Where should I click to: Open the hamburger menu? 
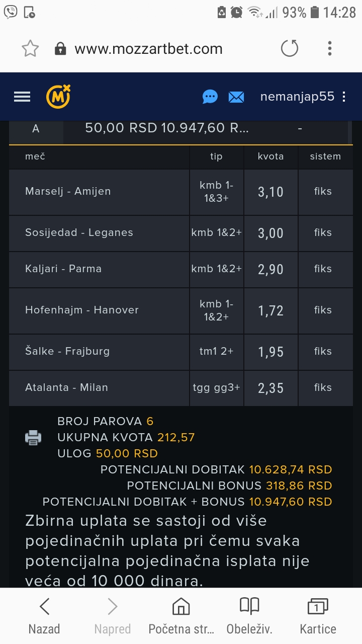click(x=22, y=97)
